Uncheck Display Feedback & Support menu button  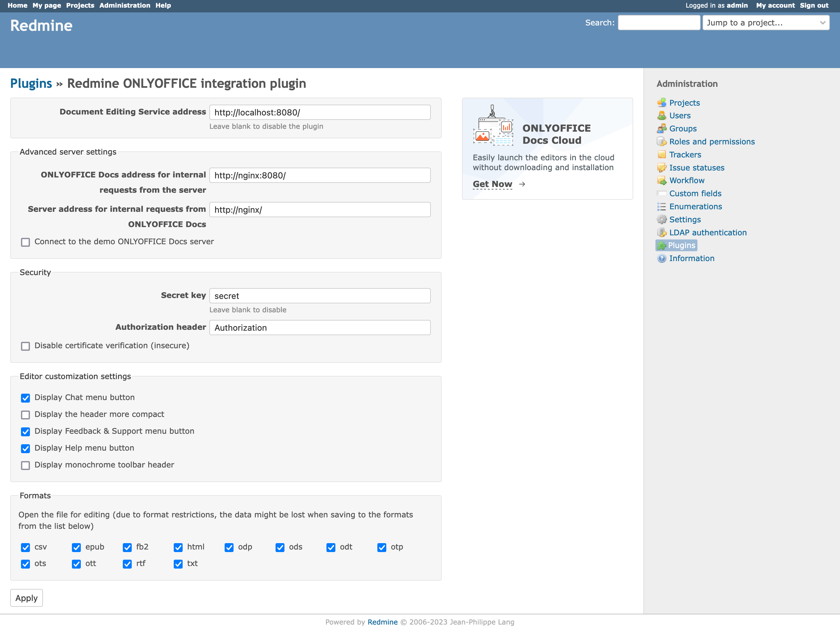25,432
